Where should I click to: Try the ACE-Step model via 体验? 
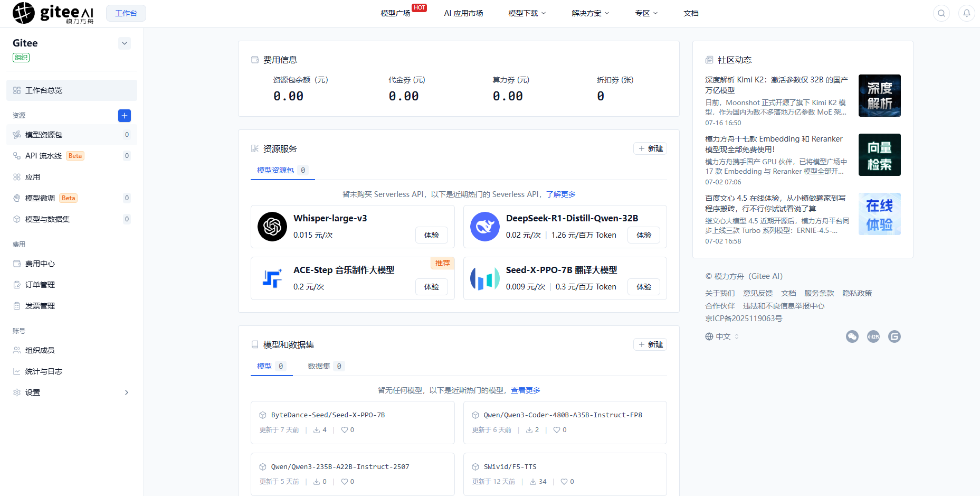[x=432, y=287]
